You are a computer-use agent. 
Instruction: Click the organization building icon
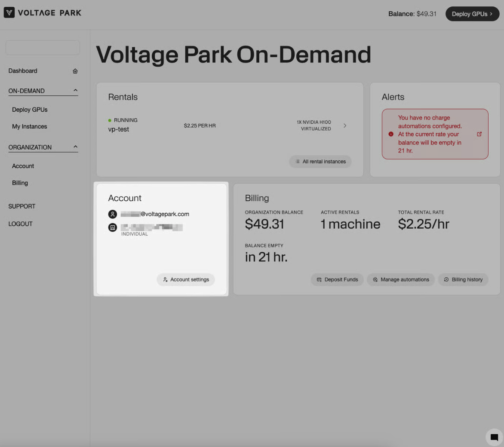113,227
